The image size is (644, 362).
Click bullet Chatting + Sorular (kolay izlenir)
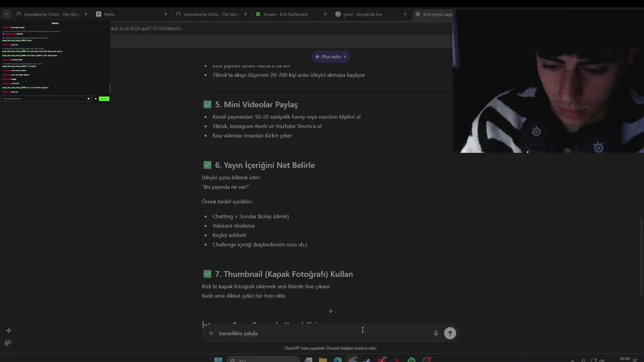pyautogui.click(x=251, y=216)
